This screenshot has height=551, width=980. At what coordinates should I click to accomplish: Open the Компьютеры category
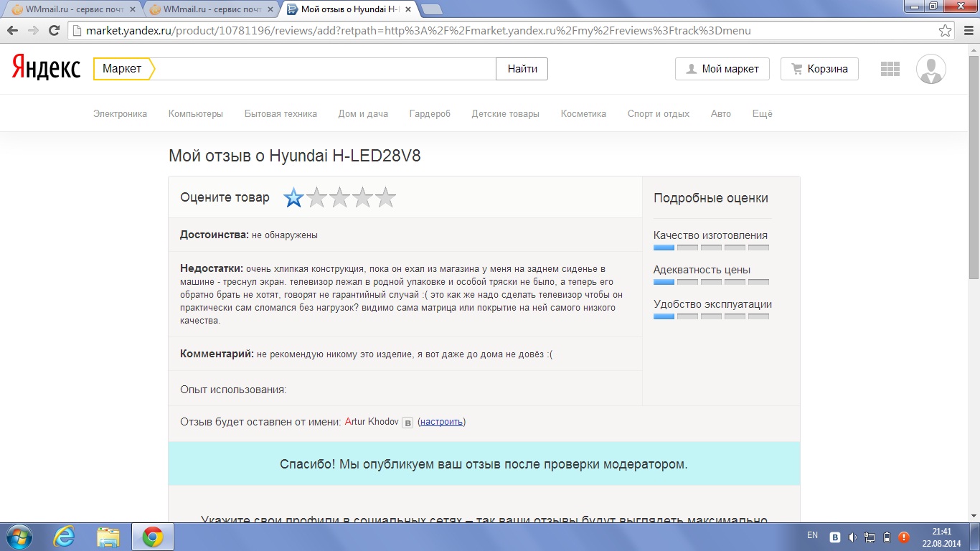point(196,113)
